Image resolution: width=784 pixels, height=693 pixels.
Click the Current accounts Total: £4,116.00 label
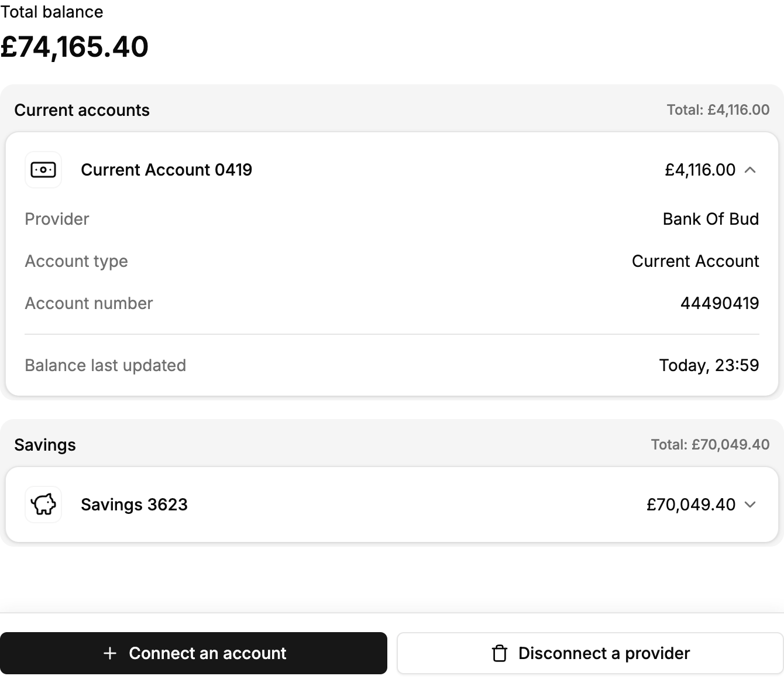click(x=718, y=110)
